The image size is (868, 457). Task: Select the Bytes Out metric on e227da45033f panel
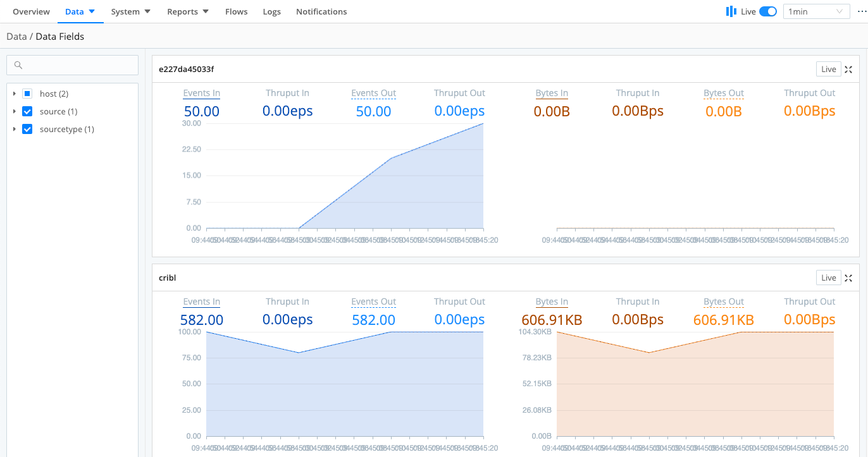coord(723,93)
